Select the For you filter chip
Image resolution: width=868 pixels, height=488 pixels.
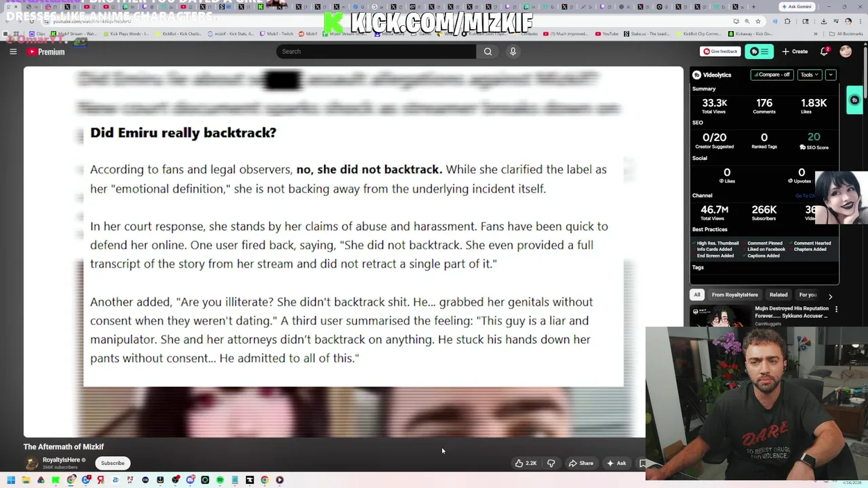808,295
